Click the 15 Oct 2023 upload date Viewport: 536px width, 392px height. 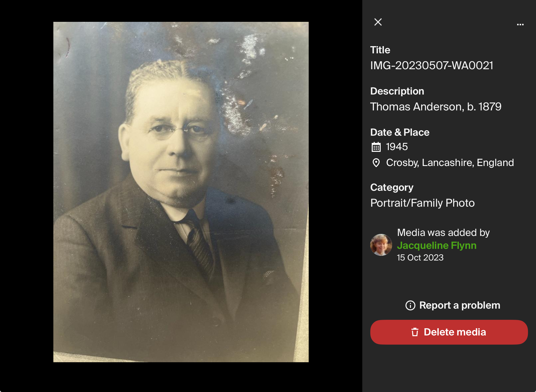coord(420,258)
